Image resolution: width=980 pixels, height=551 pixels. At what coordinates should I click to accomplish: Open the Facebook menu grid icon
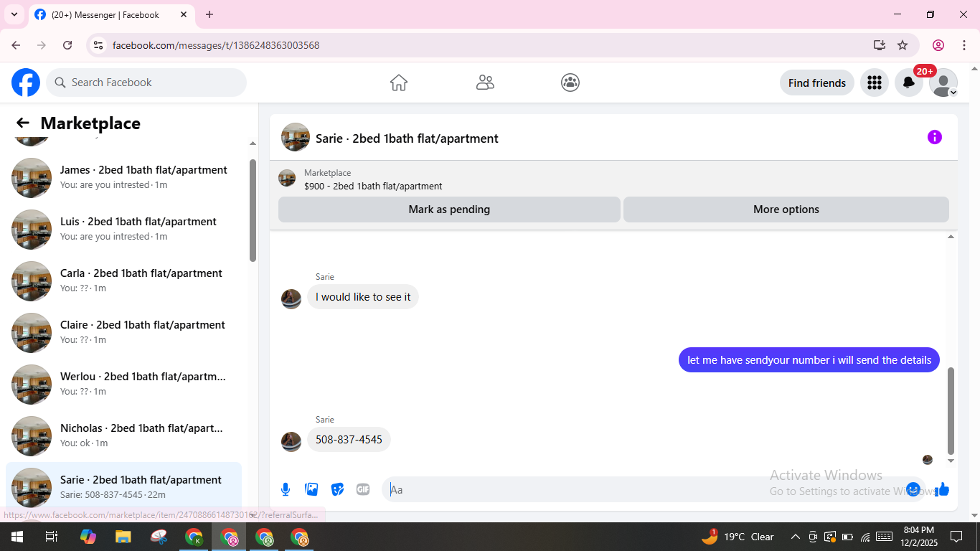(874, 83)
